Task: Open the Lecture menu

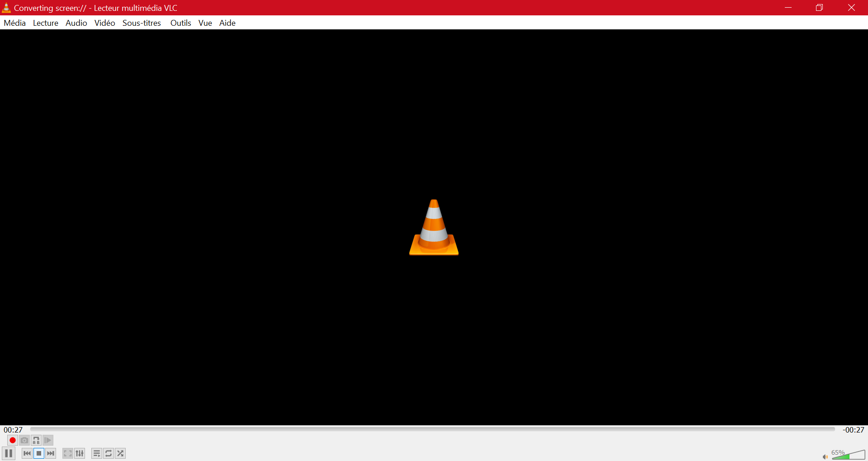Action: 46,23
